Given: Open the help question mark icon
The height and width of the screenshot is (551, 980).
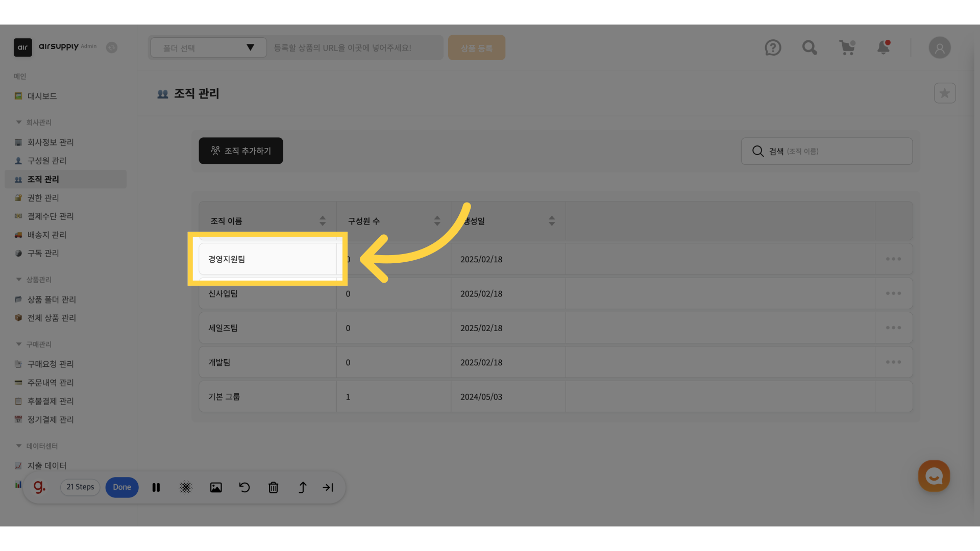Looking at the screenshot, I should point(773,48).
